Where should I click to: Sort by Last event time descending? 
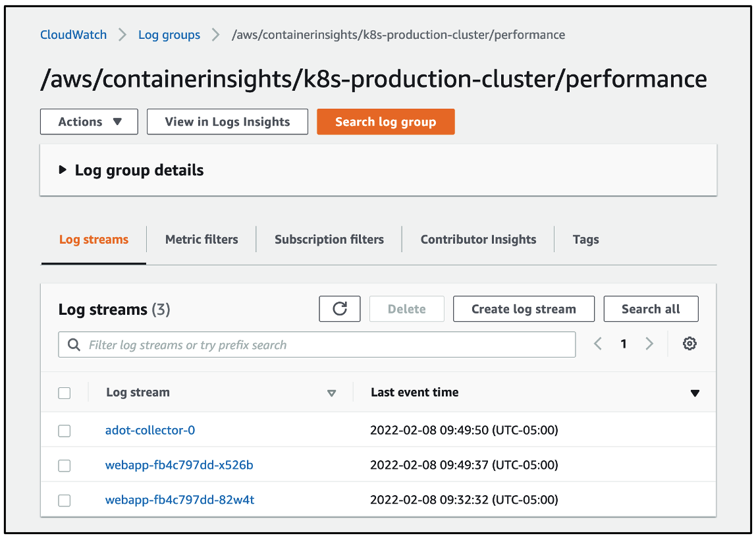[x=695, y=392]
